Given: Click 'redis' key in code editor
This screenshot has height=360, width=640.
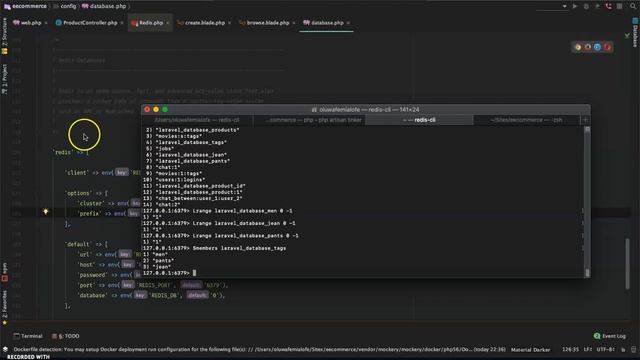Looking at the screenshot, I should [63, 152].
